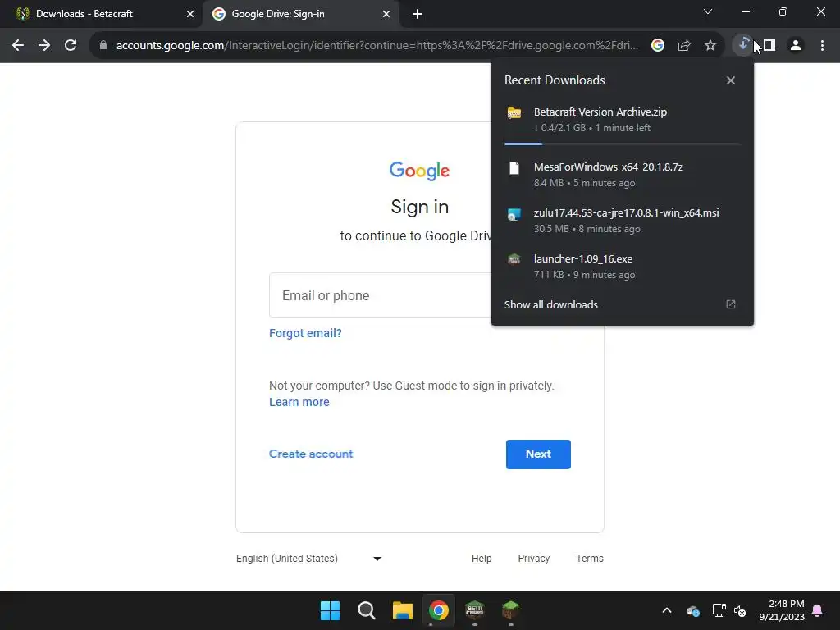The height and width of the screenshot is (630, 840).
Task: Click the Betacraft download progress bar
Action: pyautogui.click(x=623, y=144)
